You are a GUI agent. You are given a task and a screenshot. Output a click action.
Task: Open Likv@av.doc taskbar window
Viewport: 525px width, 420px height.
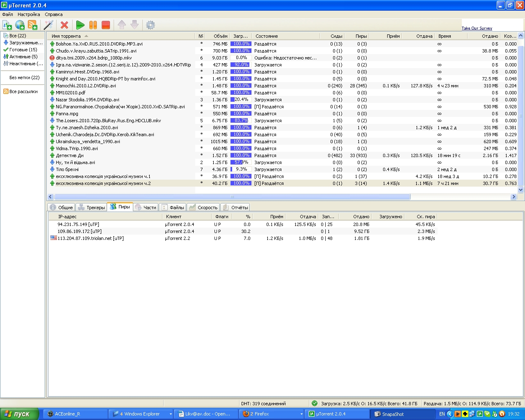[206, 414]
